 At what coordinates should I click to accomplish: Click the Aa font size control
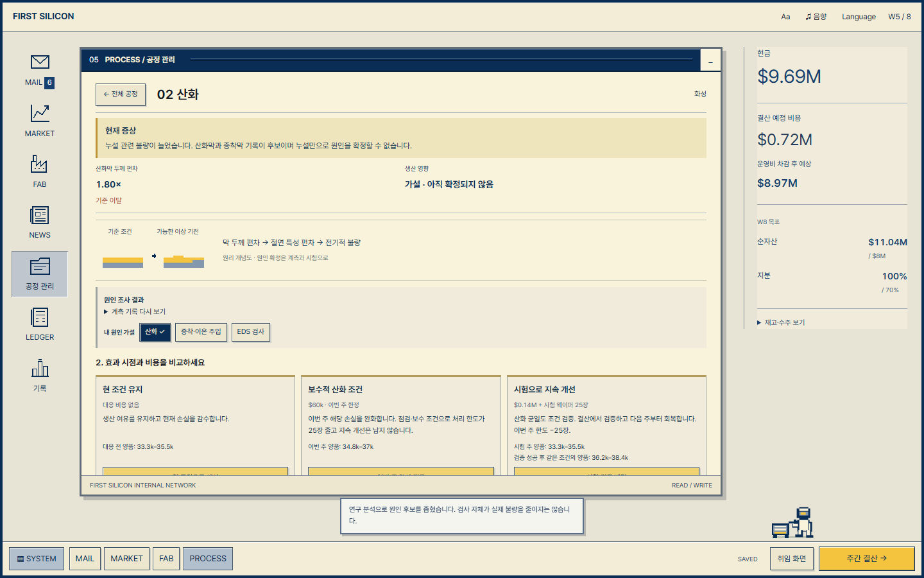click(x=785, y=17)
